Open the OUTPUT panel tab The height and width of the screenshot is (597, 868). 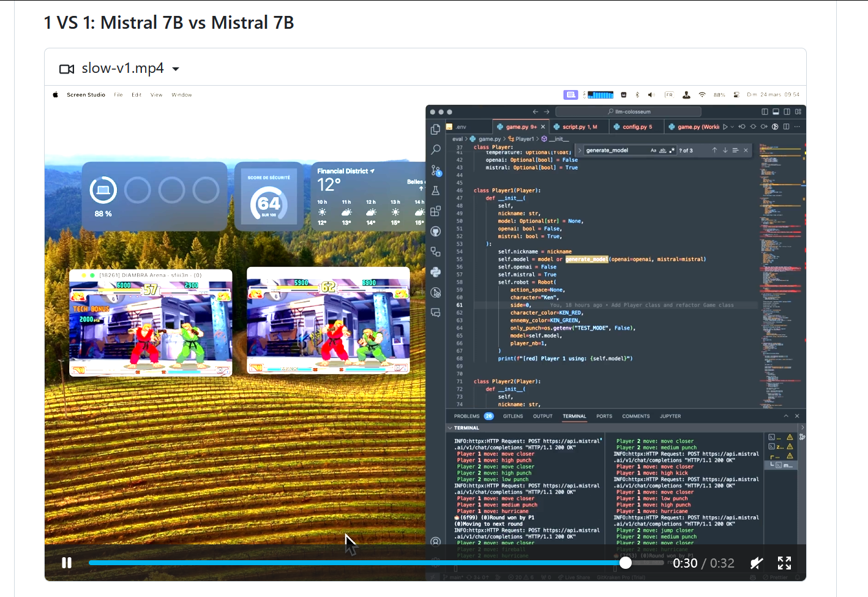[542, 416]
